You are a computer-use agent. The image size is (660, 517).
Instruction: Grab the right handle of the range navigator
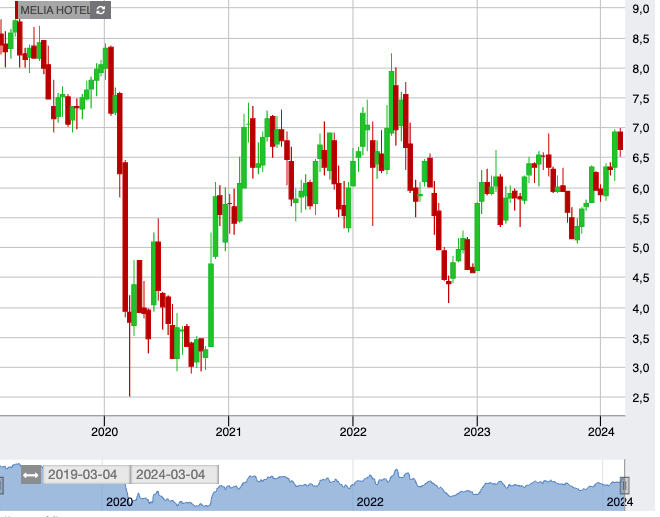pos(625,485)
